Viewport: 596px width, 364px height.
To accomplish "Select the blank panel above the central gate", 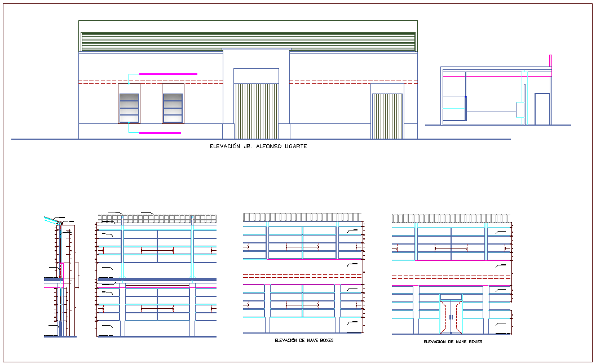I will (x=256, y=76).
